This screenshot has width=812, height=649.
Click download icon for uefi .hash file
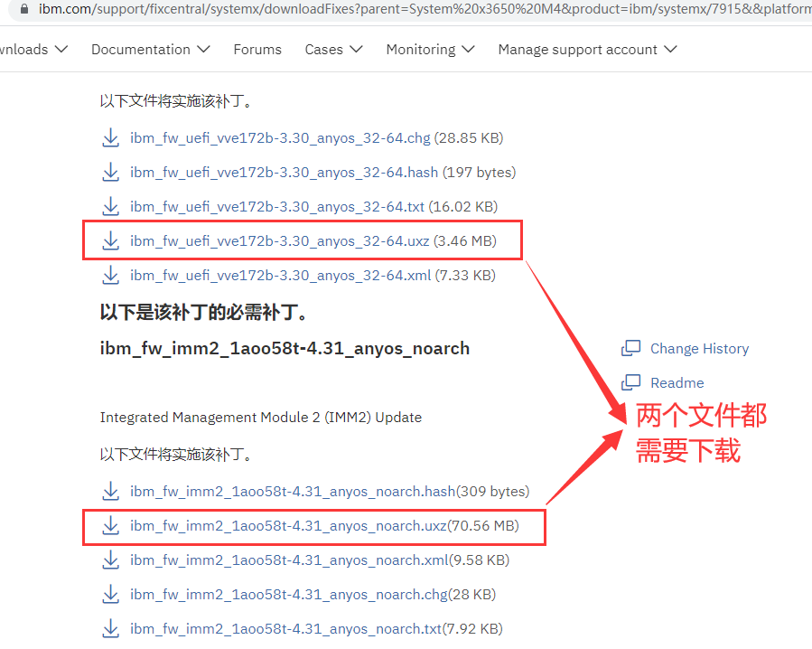pyautogui.click(x=110, y=172)
